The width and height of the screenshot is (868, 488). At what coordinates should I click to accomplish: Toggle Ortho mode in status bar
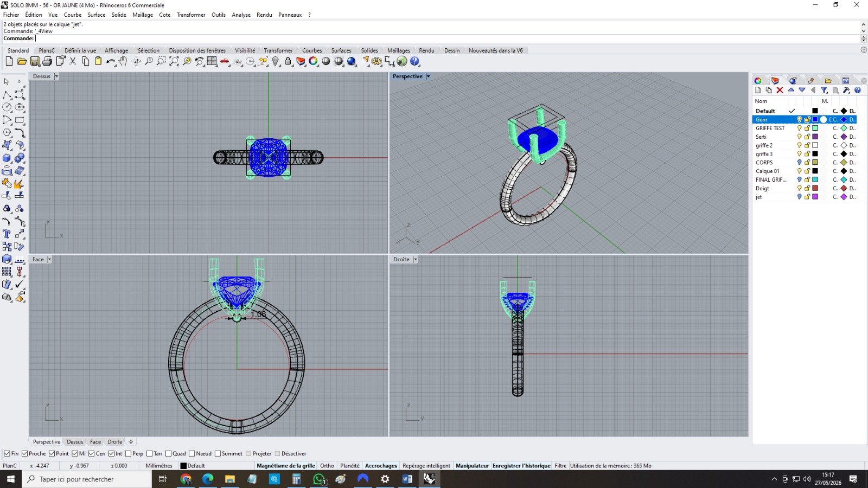[327, 466]
